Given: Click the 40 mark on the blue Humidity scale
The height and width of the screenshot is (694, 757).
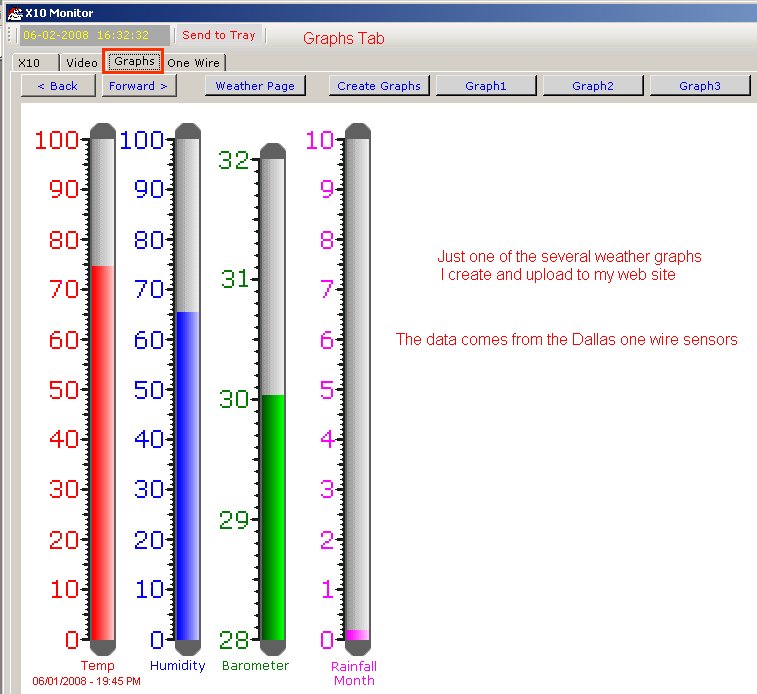Looking at the screenshot, I should pos(150,439).
